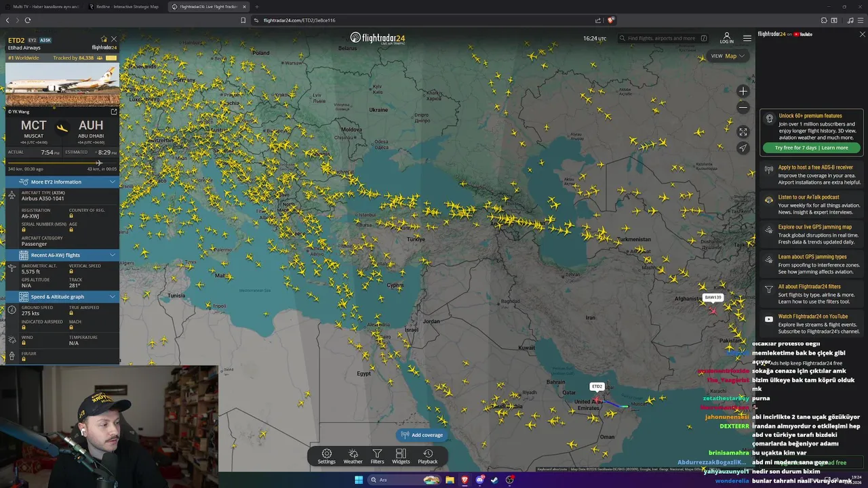Click the share icon in address bar
This screenshot has width=868, height=488.
[597, 20]
